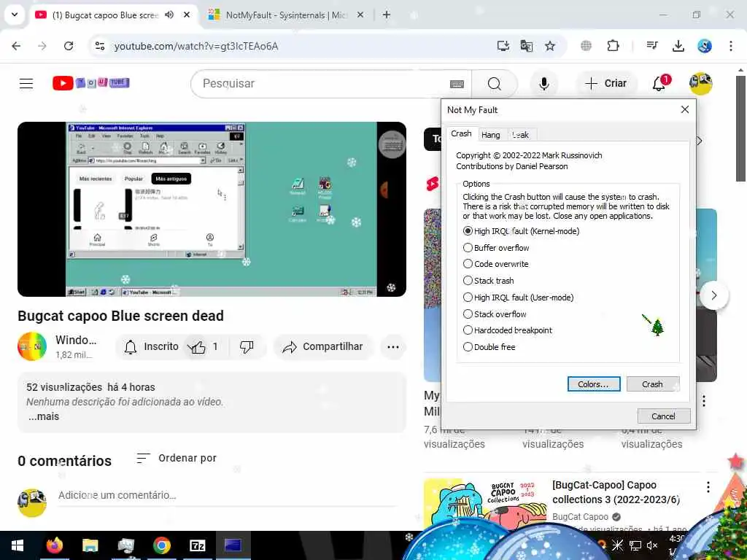Image resolution: width=747 pixels, height=560 pixels.
Task: Open the Criar menu
Action: click(x=605, y=83)
